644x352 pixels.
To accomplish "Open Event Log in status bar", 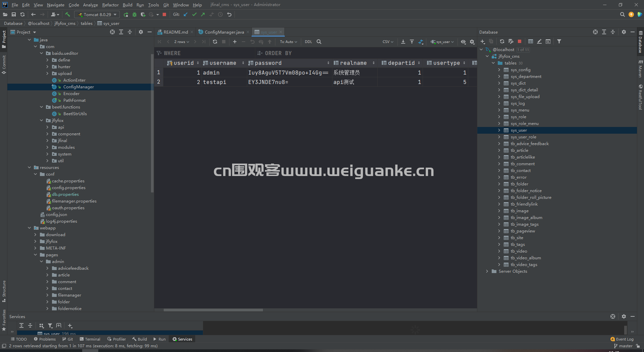I will pyautogui.click(x=622, y=339).
